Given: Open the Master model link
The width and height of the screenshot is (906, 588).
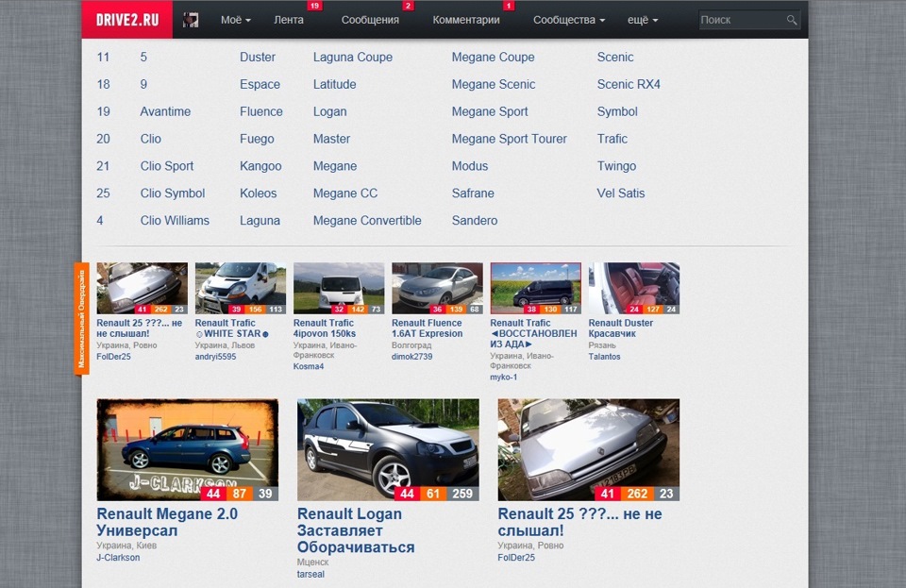Looking at the screenshot, I should click(331, 139).
